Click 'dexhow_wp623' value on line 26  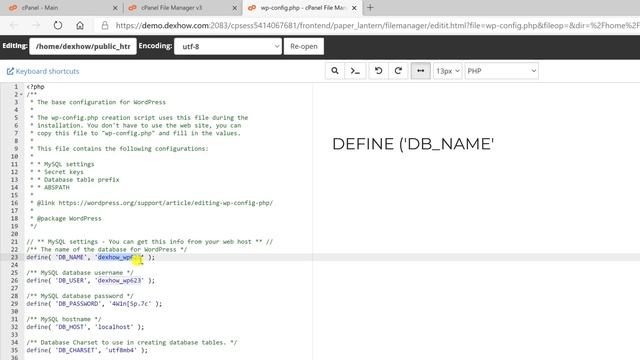point(119,280)
